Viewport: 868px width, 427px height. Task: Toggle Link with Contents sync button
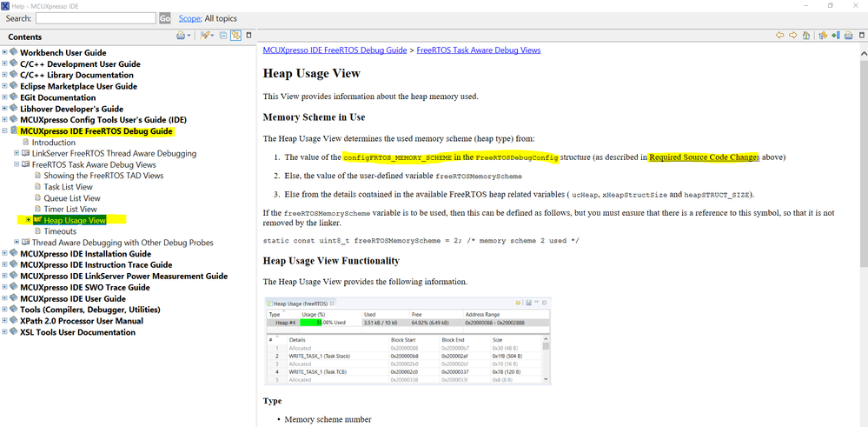(236, 36)
